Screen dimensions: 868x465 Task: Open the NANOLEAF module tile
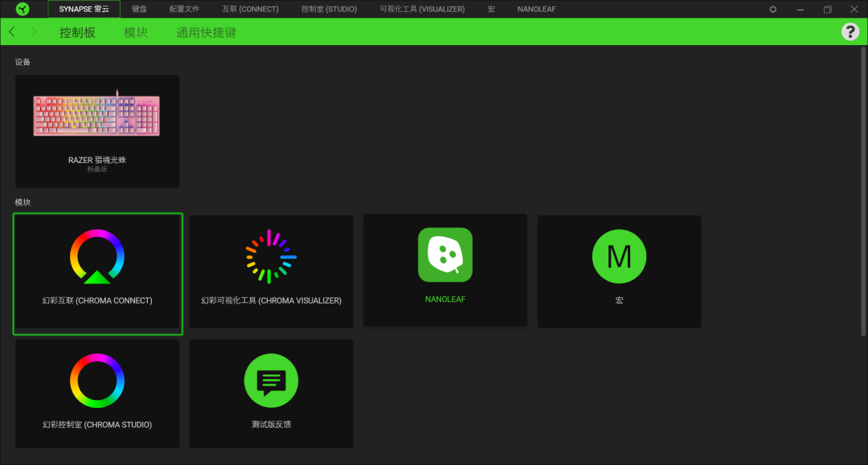pos(444,271)
